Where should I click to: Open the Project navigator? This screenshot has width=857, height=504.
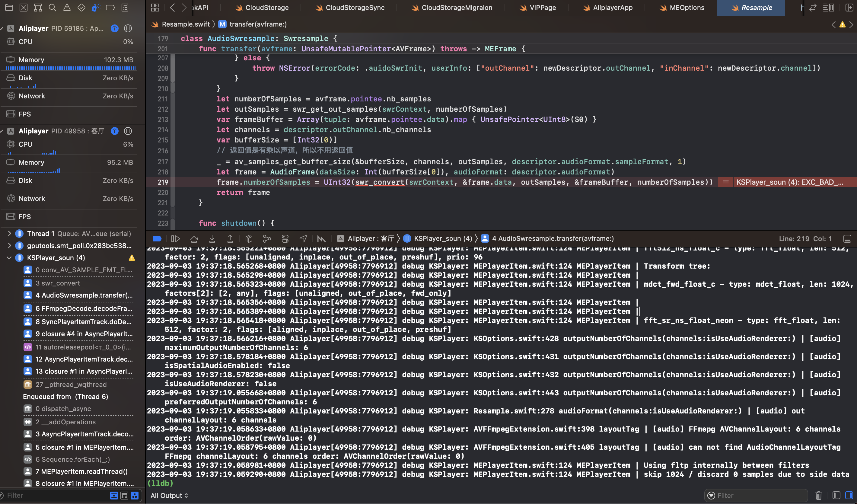(x=9, y=8)
